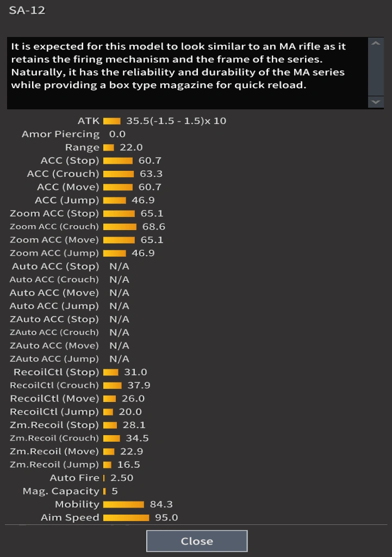Click the RecoilCtl (Crouch) stat bar
This screenshot has height=557, width=392.
(x=112, y=386)
